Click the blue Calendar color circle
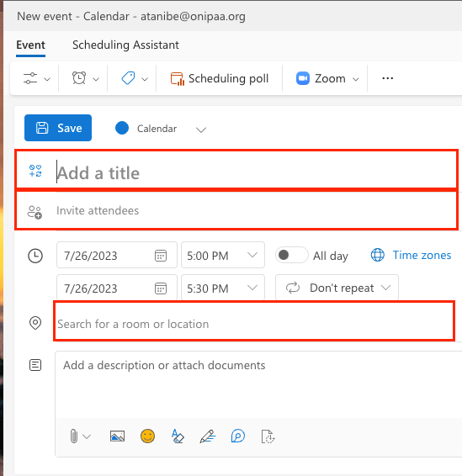The width and height of the screenshot is (462, 476). (122, 128)
